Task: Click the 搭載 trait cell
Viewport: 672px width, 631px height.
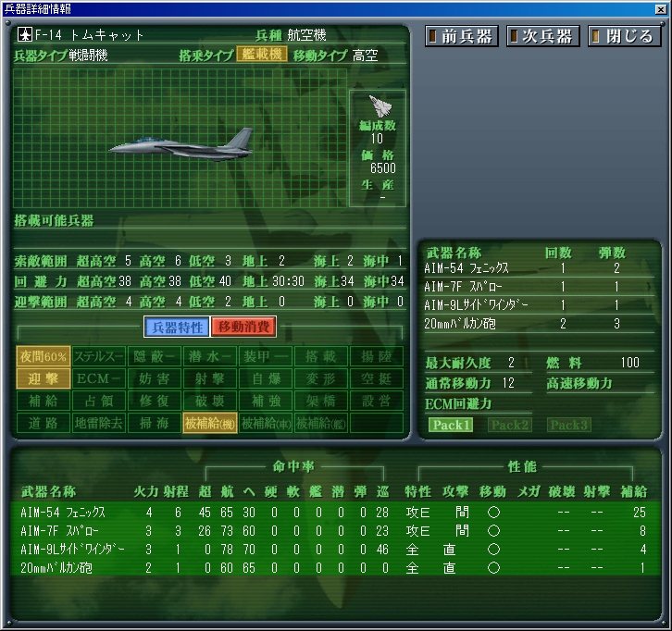Action: pos(320,356)
